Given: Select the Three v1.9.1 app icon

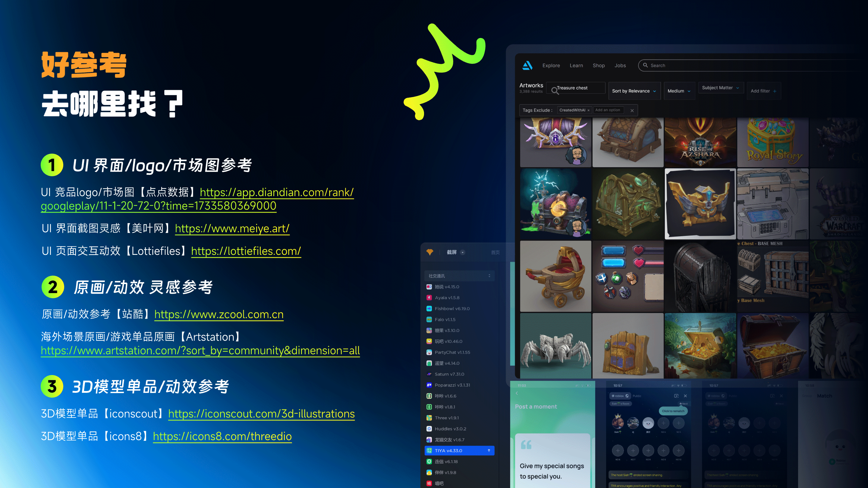Looking at the screenshot, I should pyautogui.click(x=429, y=418).
